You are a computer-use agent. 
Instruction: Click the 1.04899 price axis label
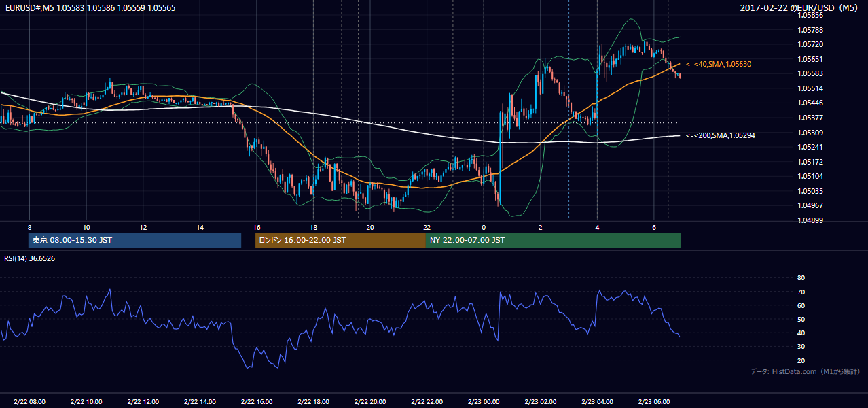click(x=811, y=220)
